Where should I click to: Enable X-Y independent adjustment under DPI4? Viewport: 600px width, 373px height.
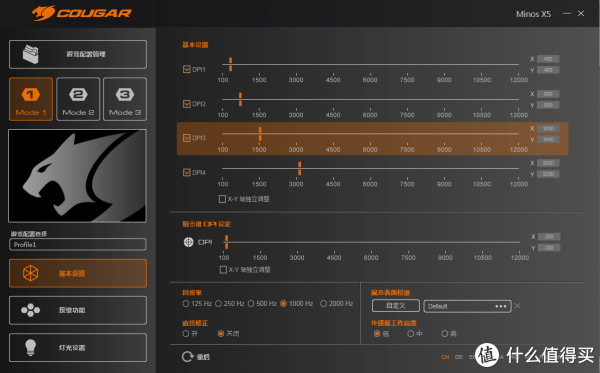coord(222,199)
